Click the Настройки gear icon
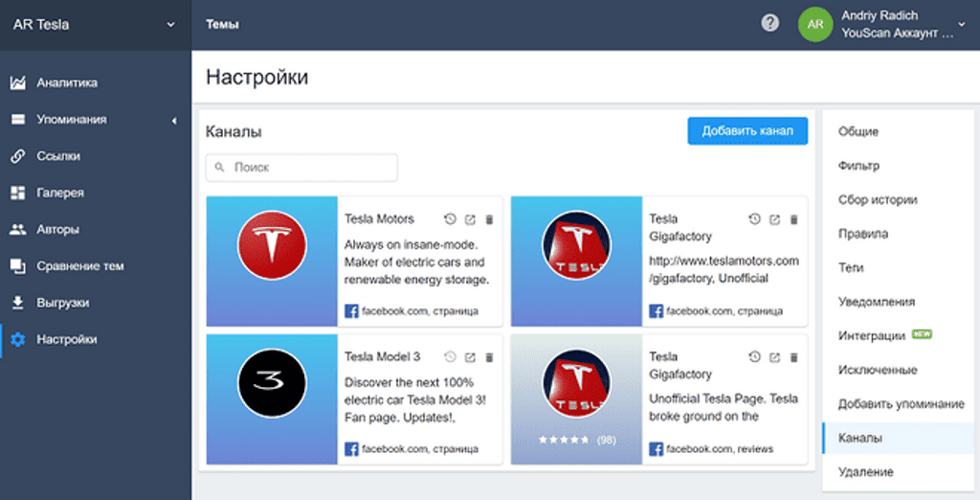Image resolution: width=980 pixels, height=500 pixels. click(18, 339)
